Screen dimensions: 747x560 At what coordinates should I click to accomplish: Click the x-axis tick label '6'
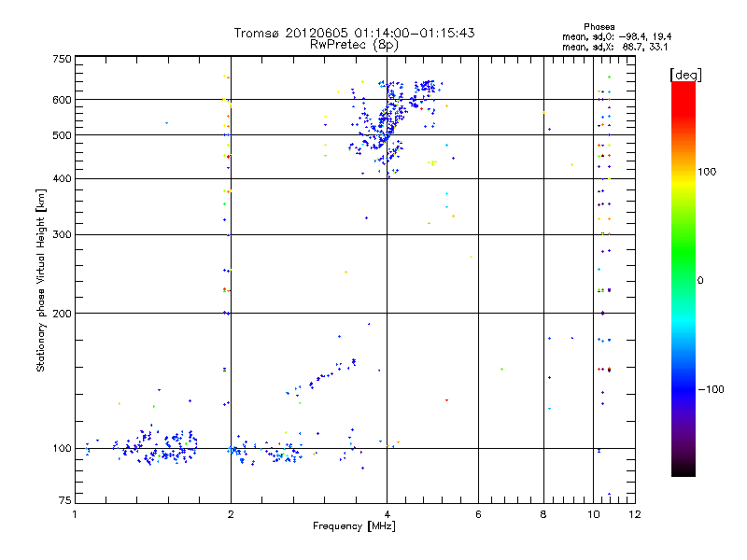coord(478,514)
